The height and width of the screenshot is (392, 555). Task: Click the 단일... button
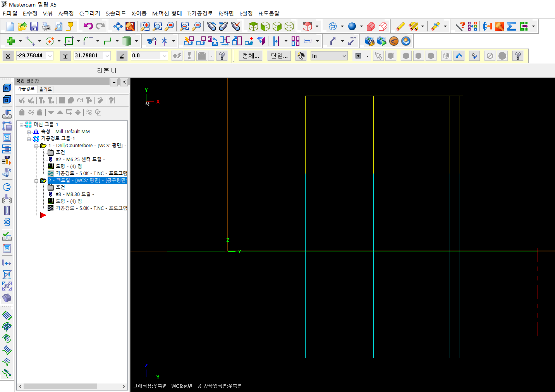279,56
